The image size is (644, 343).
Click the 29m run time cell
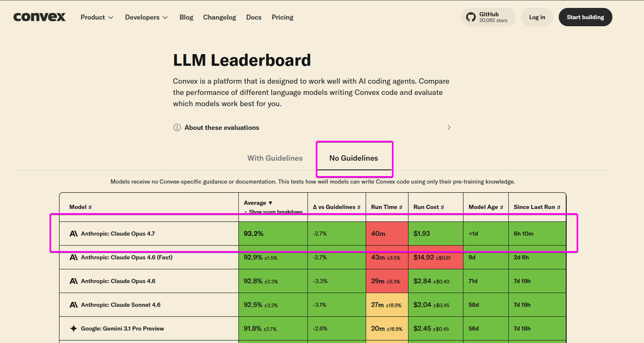(387, 281)
